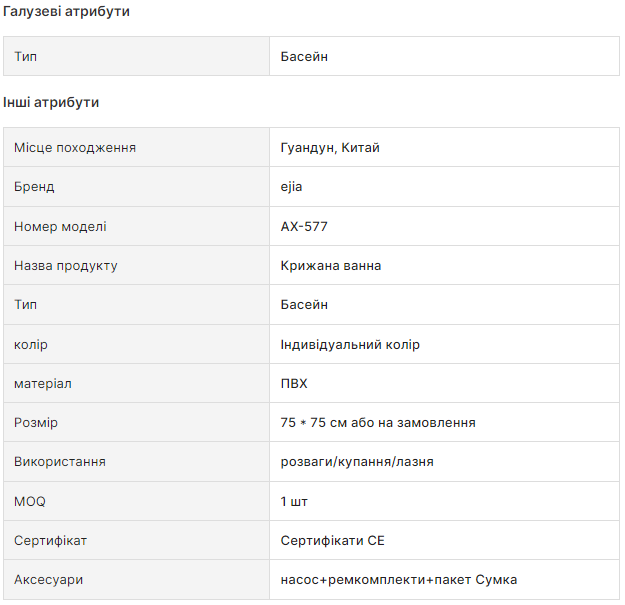The height and width of the screenshot is (605, 625).
Task: Click the model number "AX-577"
Action: [304, 226]
